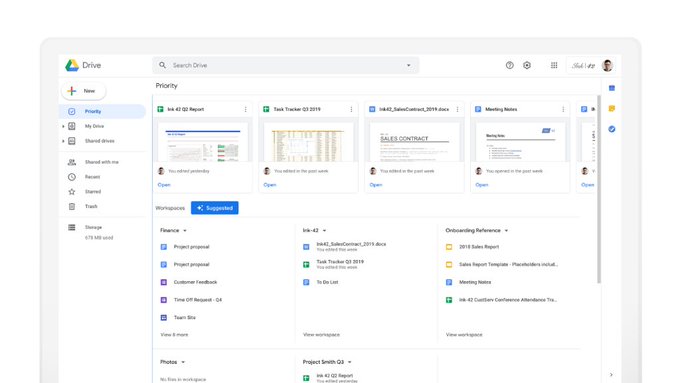
Task: Open the Finance workspace dropdown
Action: click(x=185, y=231)
